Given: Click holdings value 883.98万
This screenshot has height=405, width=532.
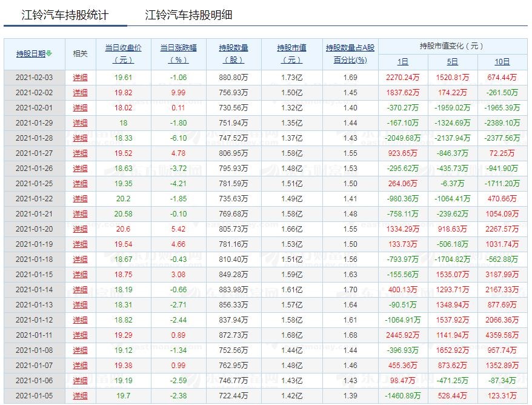Looking at the screenshot, I should [233, 290].
